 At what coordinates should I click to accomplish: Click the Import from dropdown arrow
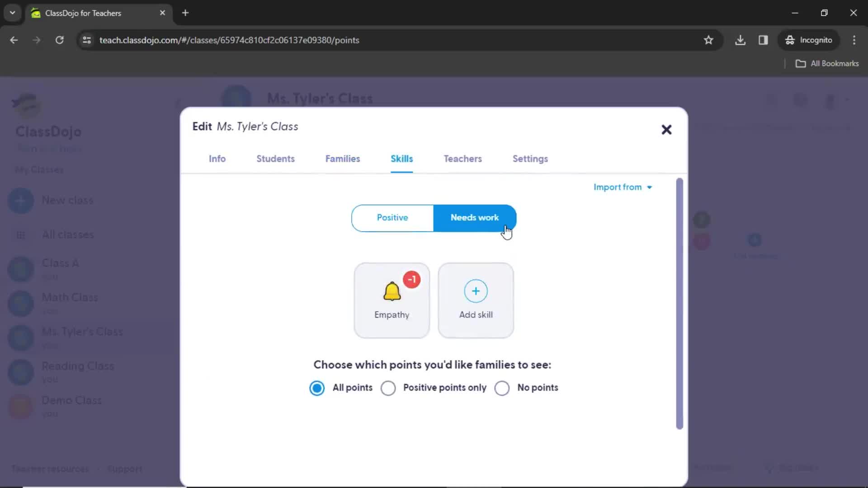pos(650,187)
